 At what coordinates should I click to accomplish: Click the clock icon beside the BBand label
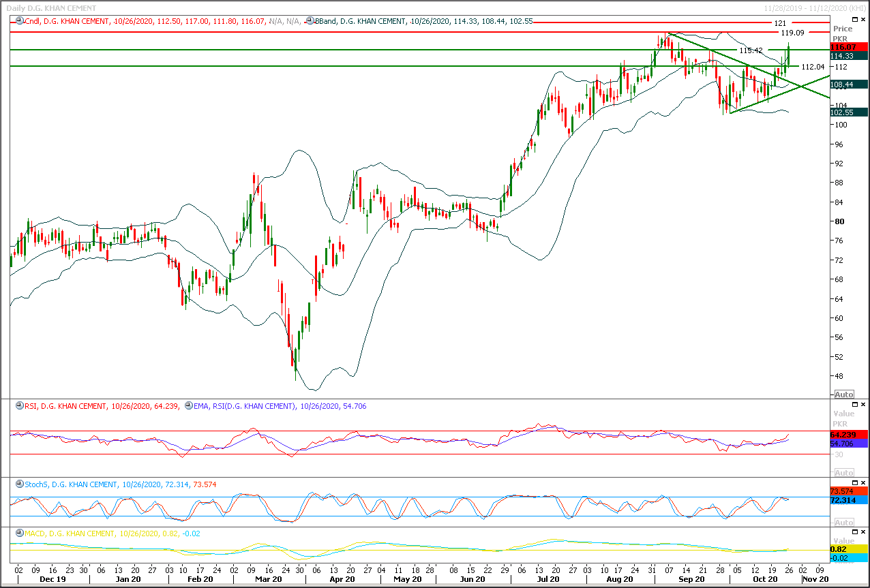[x=311, y=21]
